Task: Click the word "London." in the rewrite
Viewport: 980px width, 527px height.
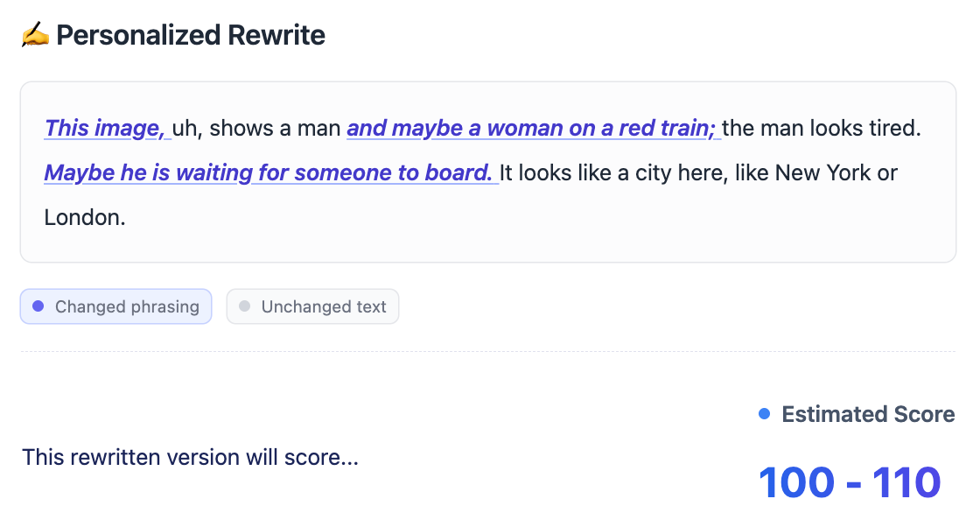Action: [85, 217]
